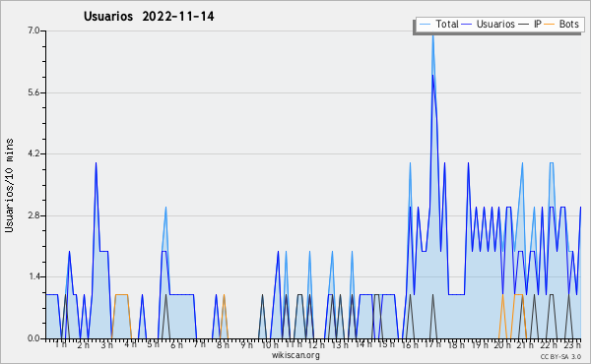
Task: Click the orange Bots legend line swatch
Action: click(x=550, y=25)
